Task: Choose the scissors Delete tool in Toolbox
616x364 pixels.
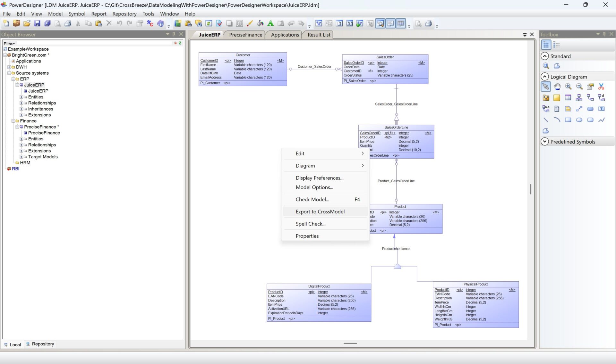Action: point(601,87)
